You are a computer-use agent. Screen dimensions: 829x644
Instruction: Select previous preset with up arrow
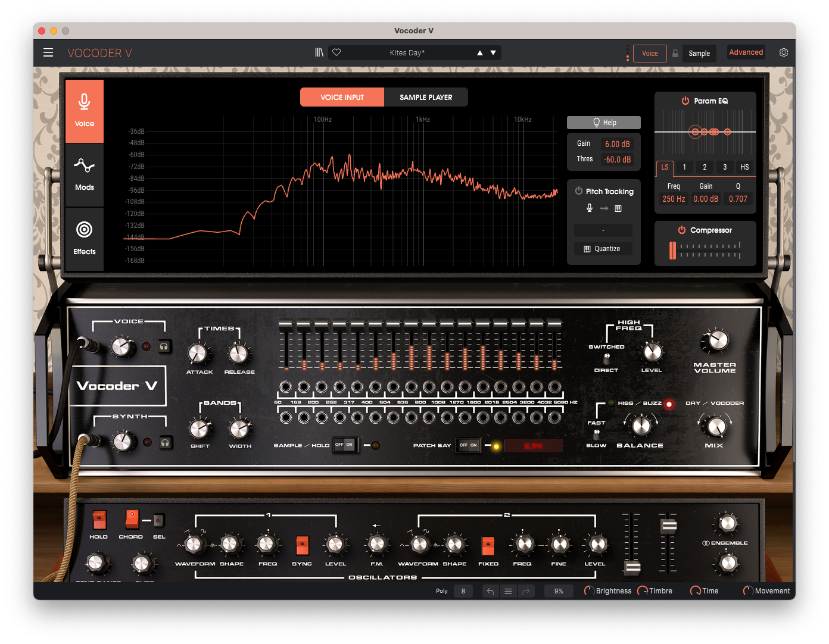click(480, 53)
